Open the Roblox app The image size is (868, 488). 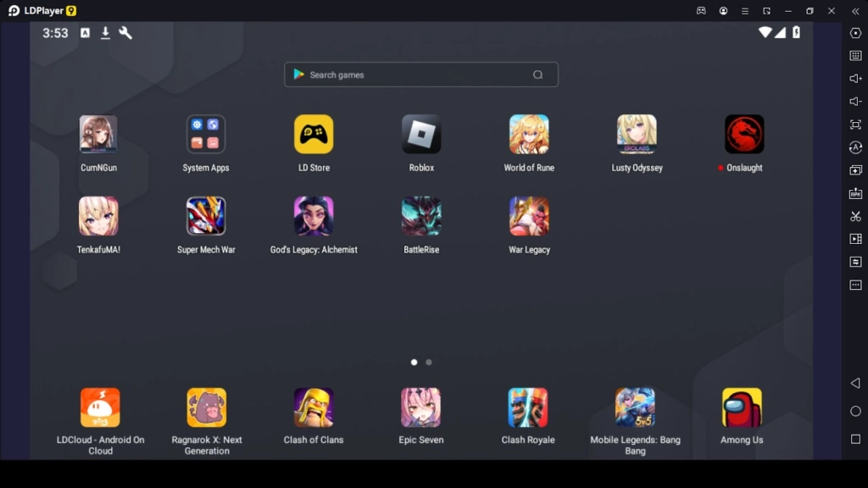click(x=421, y=134)
